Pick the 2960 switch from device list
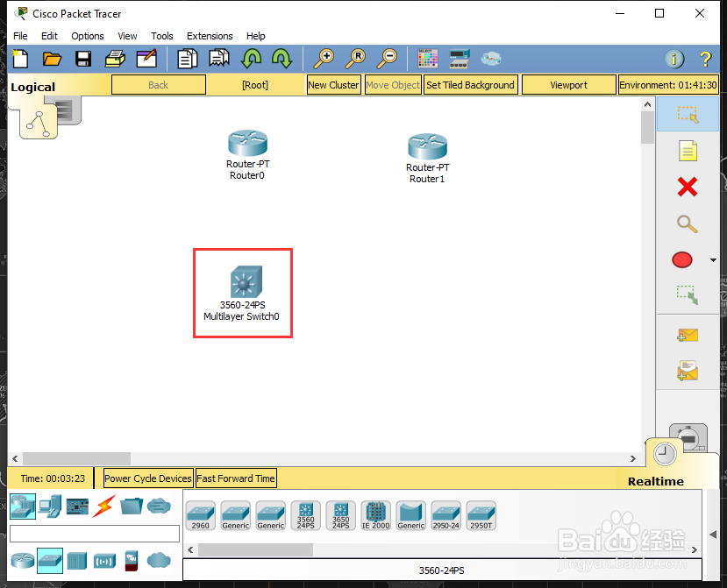This screenshot has width=727, height=588. pos(200,515)
